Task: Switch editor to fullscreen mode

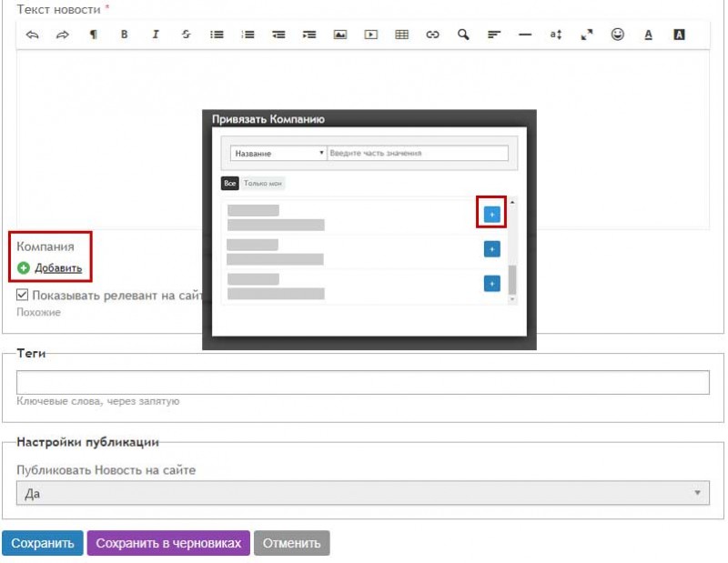Action: click(587, 35)
